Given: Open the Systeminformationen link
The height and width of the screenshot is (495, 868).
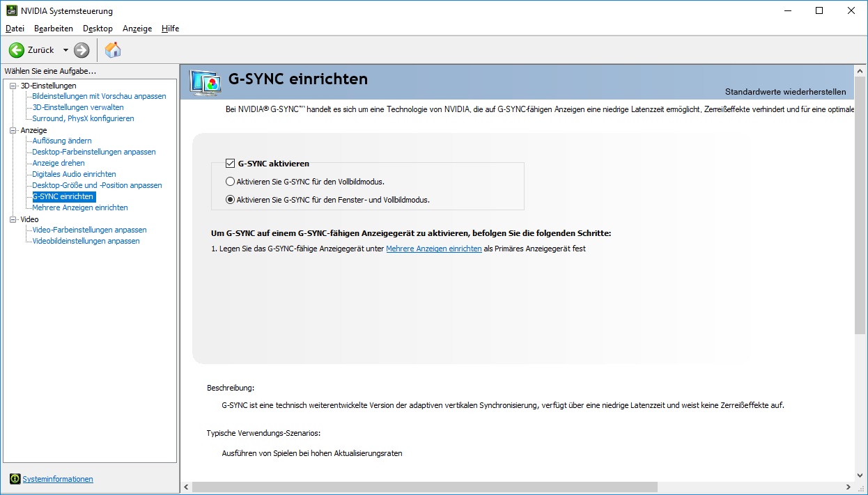Looking at the screenshot, I should coord(58,479).
